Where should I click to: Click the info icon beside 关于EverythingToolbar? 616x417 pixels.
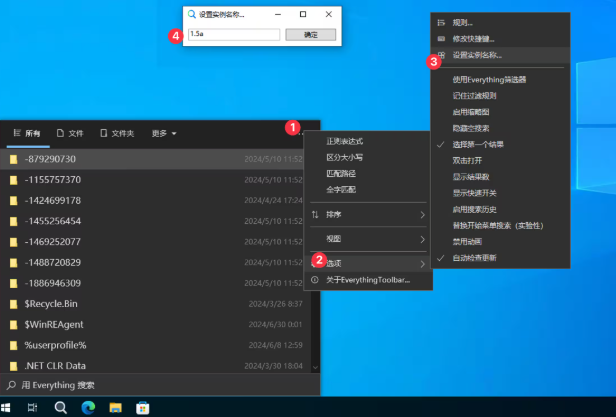click(315, 280)
